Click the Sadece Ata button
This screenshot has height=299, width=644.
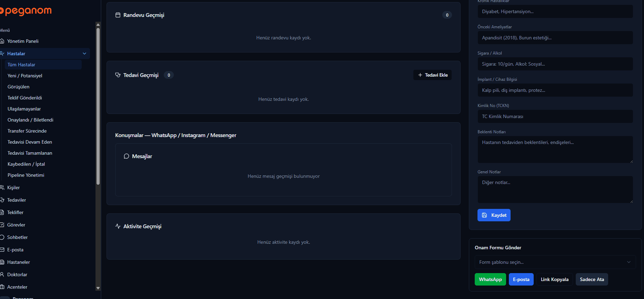(x=592, y=279)
